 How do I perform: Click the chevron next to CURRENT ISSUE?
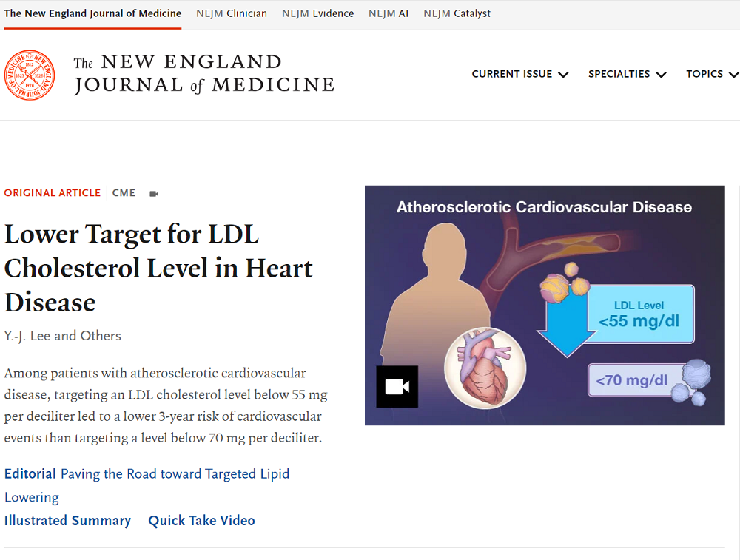click(563, 74)
